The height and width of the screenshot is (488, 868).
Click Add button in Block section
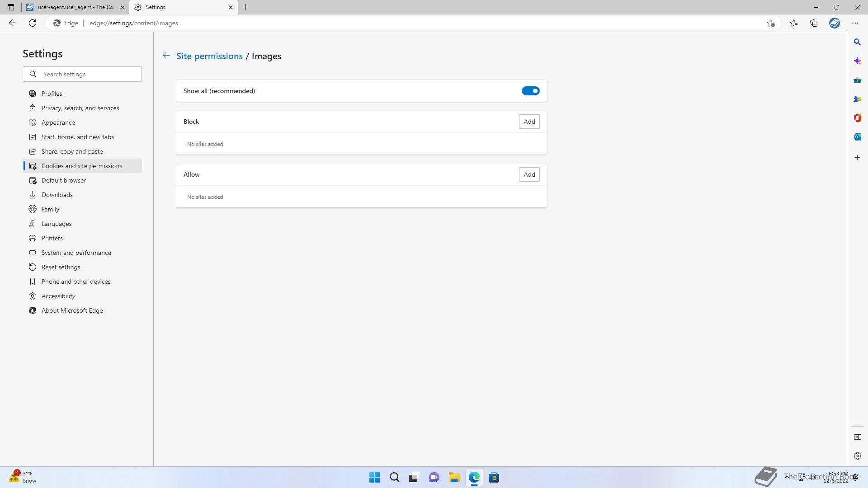[529, 122]
